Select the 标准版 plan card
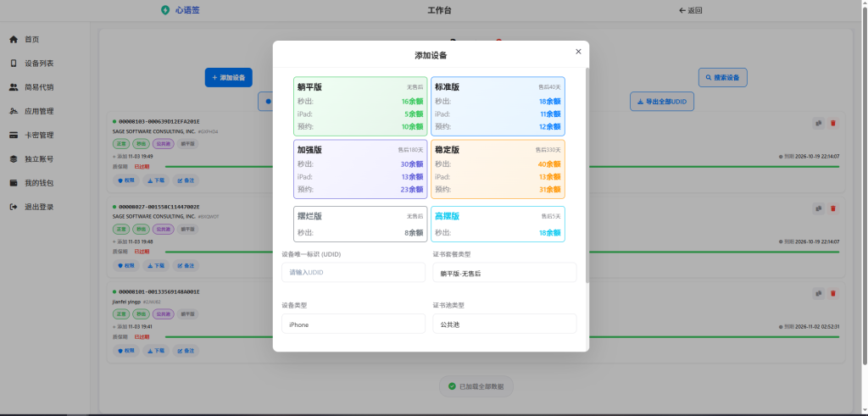 click(498, 106)
